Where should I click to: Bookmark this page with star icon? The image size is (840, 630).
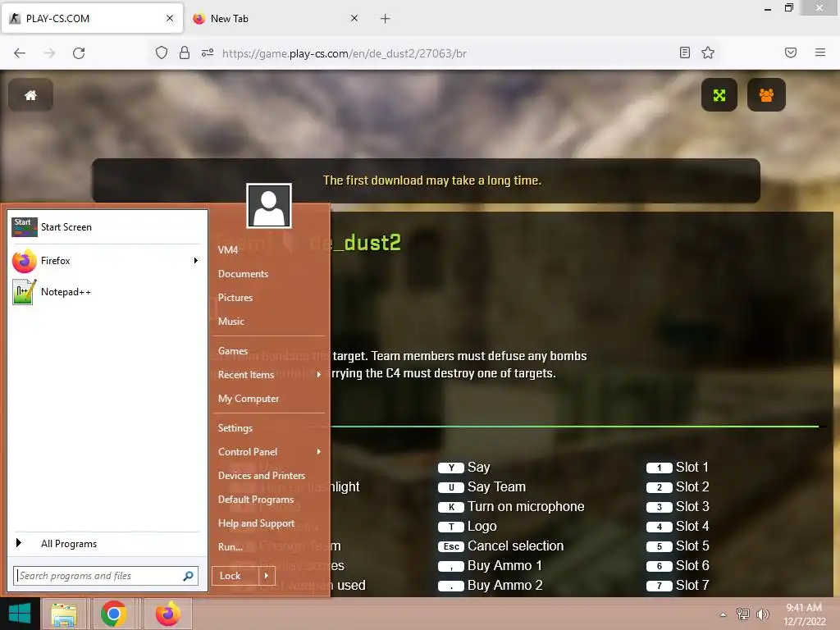tap(708, 52)
